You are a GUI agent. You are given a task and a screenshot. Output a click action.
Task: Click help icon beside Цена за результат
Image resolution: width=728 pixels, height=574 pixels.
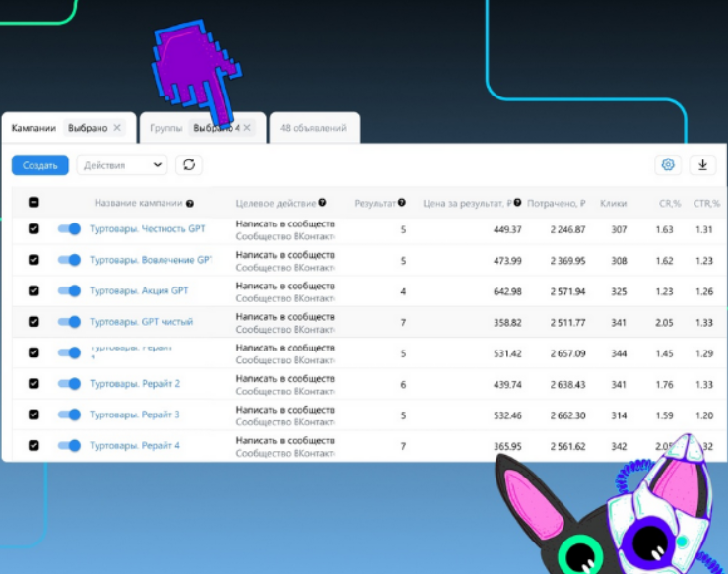point(517,203)
